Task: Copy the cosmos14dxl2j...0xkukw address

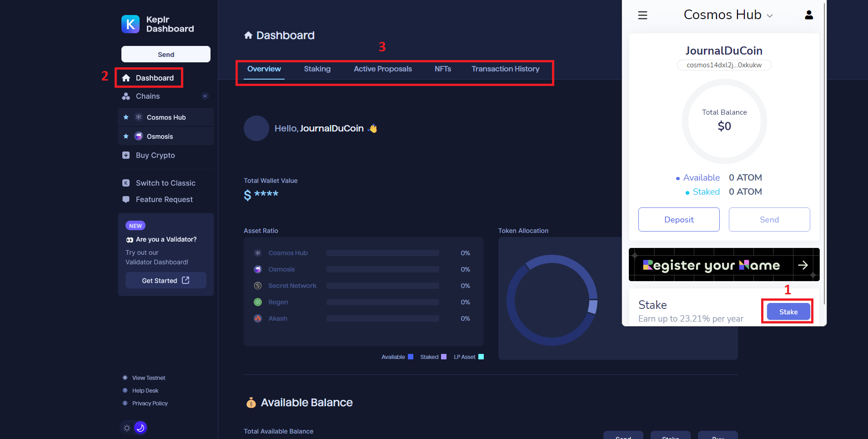Action: [724, 65]
